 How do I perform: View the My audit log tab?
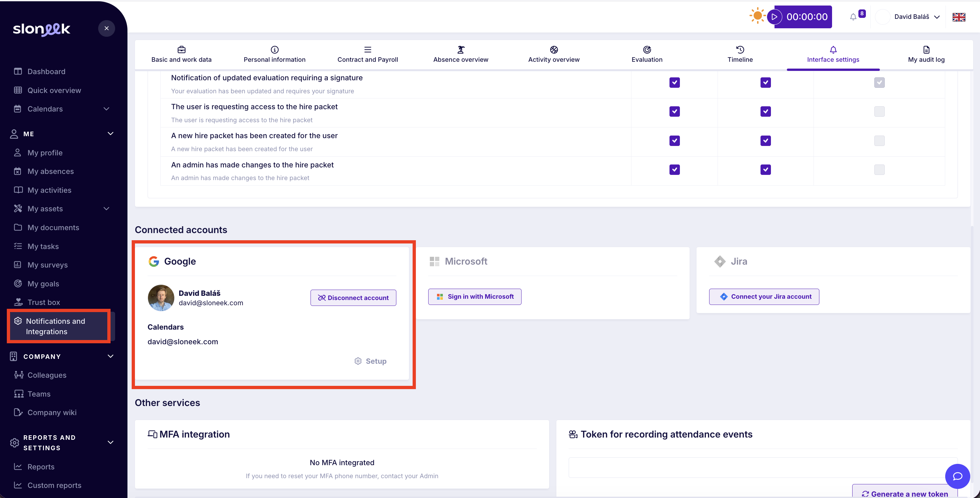(926, 55)
